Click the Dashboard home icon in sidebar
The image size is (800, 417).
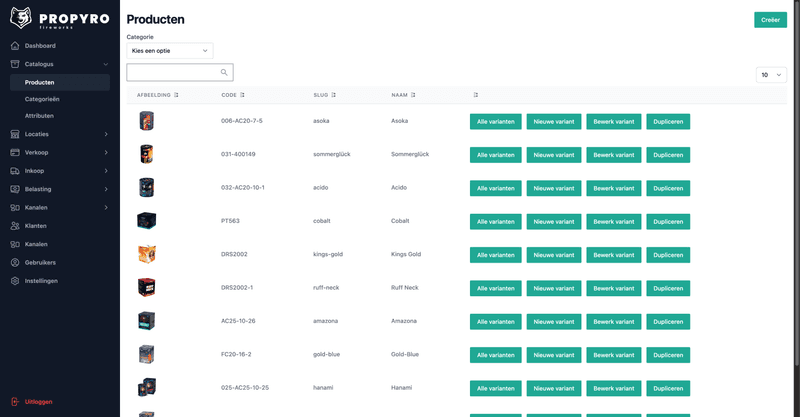tap(15, 46)
